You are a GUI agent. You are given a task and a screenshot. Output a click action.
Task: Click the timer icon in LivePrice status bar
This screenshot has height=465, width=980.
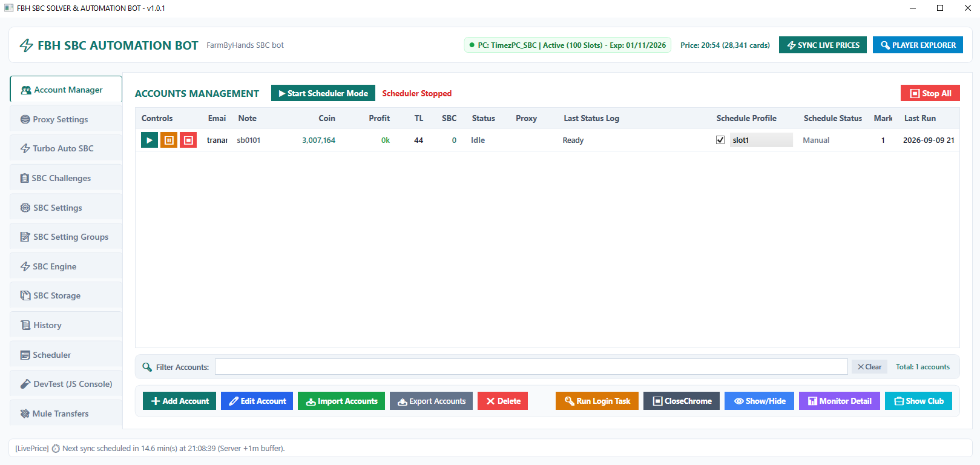tap(56, 449)
